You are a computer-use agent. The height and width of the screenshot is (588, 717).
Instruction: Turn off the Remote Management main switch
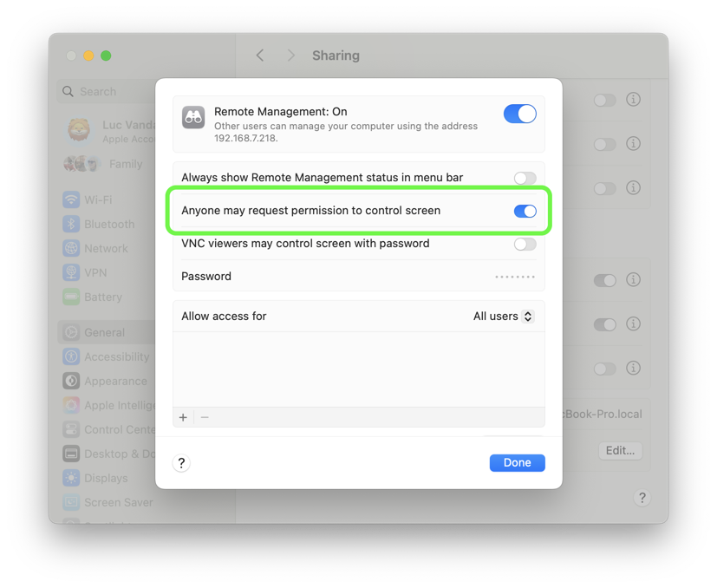pos(520,114)
